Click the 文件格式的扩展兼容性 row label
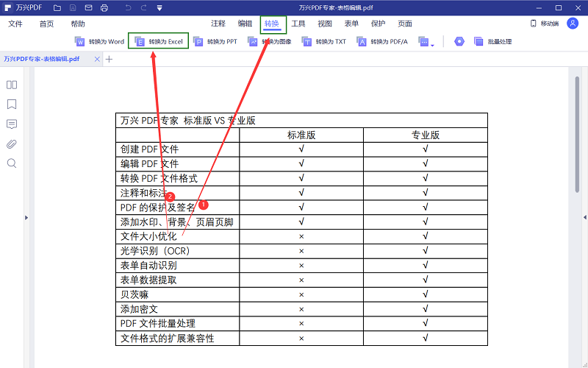The image size is (588, 368). pyautogui.click(x=168, y=339)
